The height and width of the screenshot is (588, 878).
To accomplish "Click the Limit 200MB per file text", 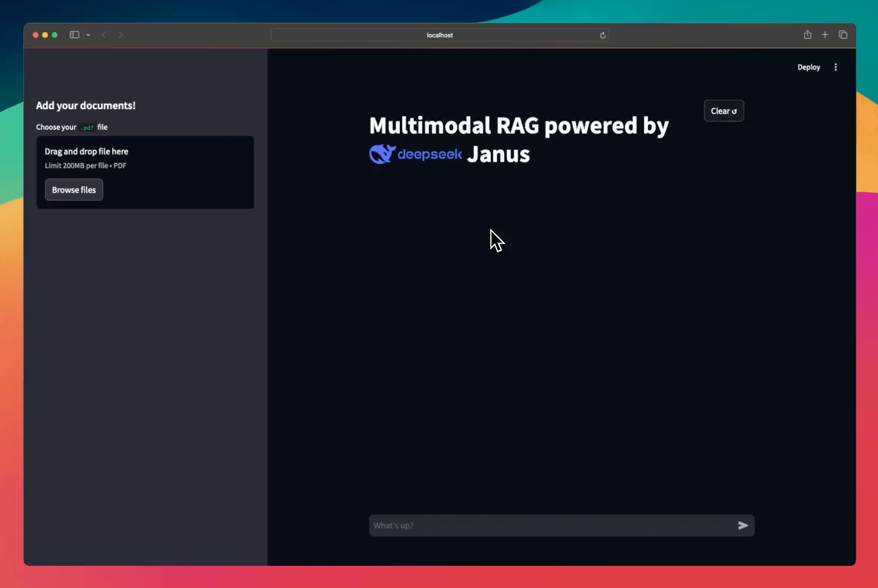I will pos(85,166).
